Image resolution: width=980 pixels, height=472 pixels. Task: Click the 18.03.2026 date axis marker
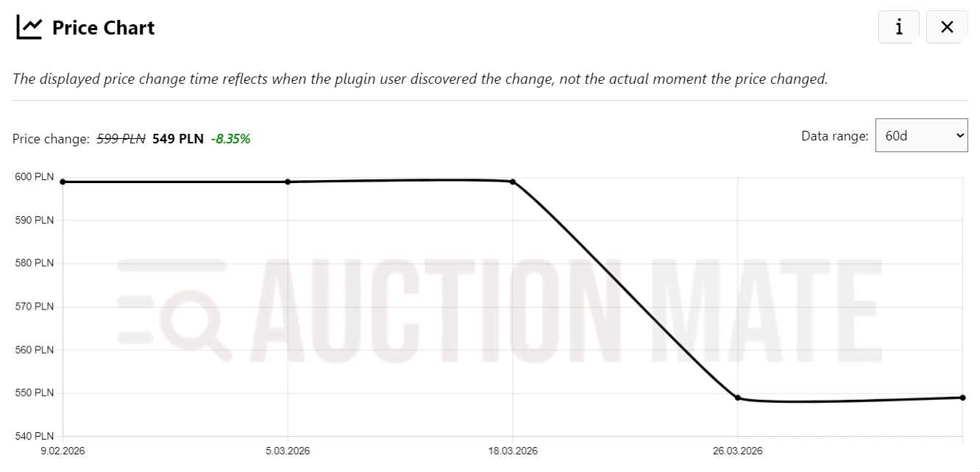point(512,451)
